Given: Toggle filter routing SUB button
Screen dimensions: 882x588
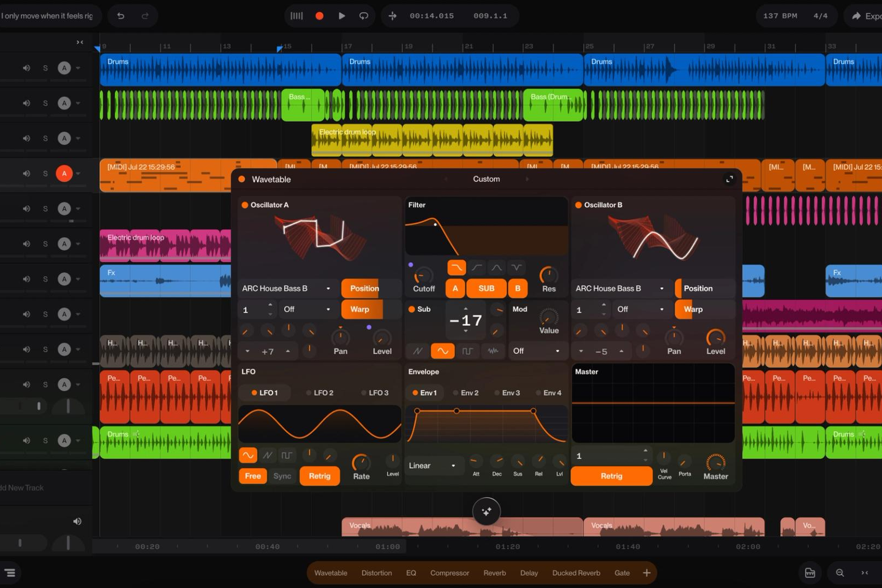Looking at the screenshot, I should pyautogui.click(x=486, y=288).
